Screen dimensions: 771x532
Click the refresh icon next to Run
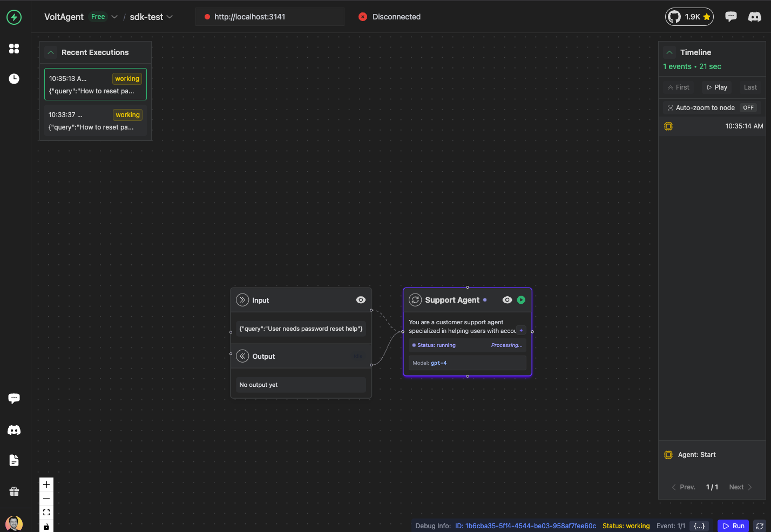click(x=760, y=526)
